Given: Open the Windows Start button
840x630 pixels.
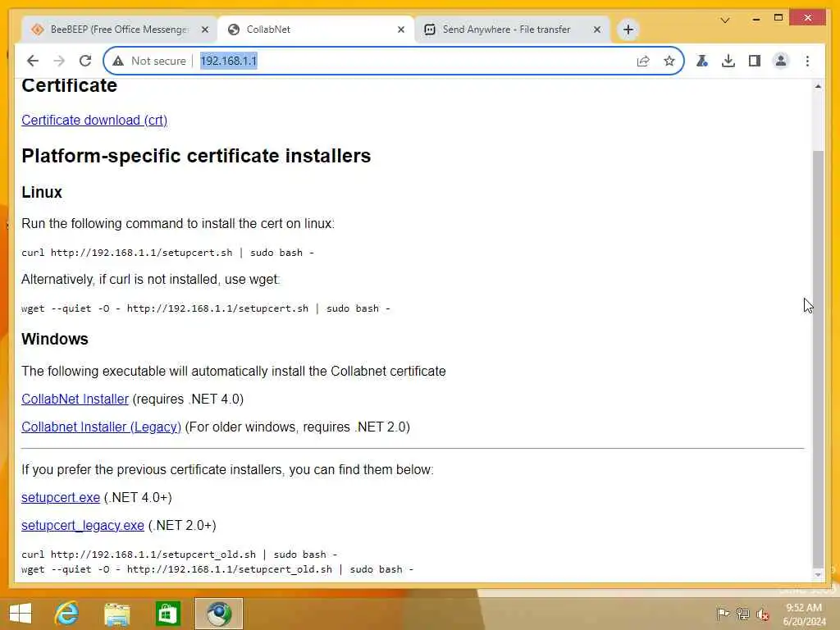Looking at the screenshot, I should click(x=21, y=614).
